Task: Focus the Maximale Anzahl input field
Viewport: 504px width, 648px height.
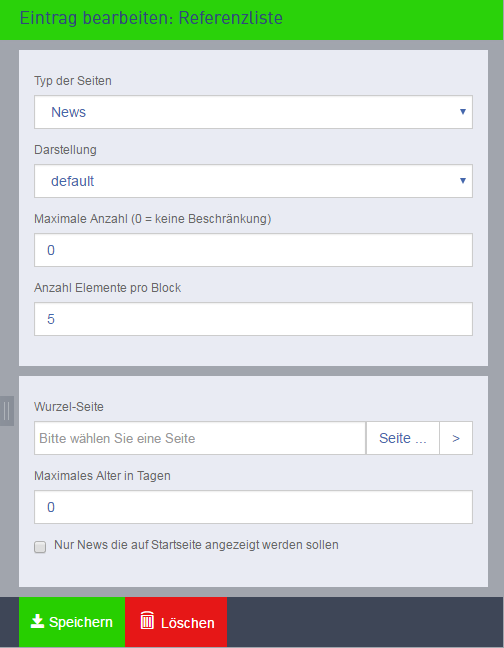Action: click(253, 250)
